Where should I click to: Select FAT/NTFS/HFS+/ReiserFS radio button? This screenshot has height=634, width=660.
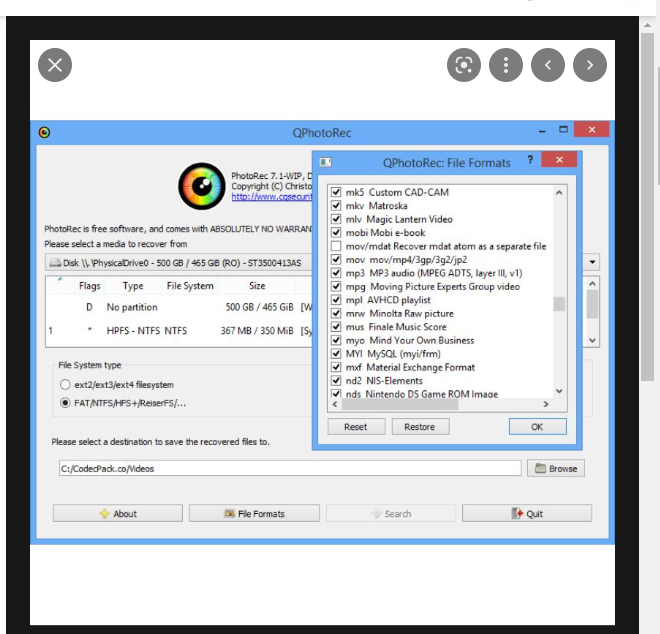coord(65,403)
